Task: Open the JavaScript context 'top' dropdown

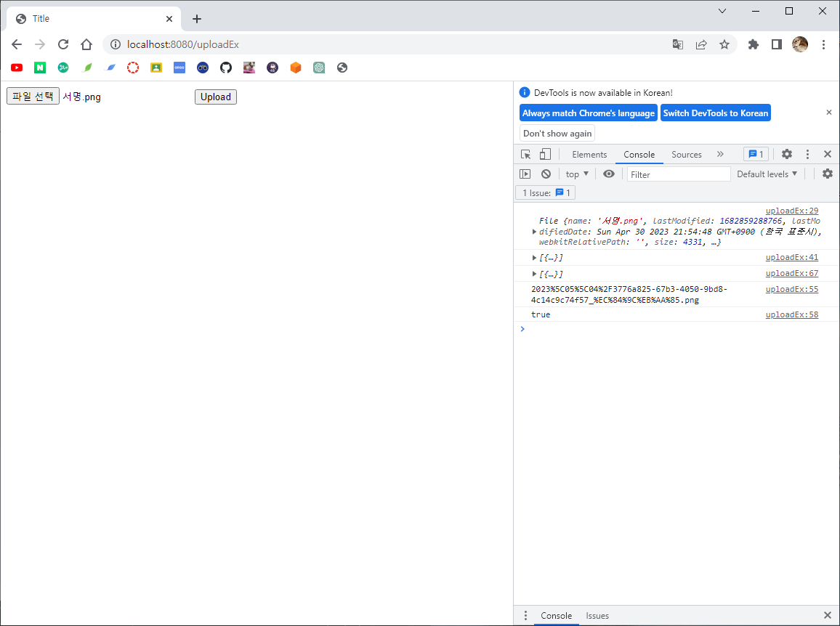Action: click(577, 174)
